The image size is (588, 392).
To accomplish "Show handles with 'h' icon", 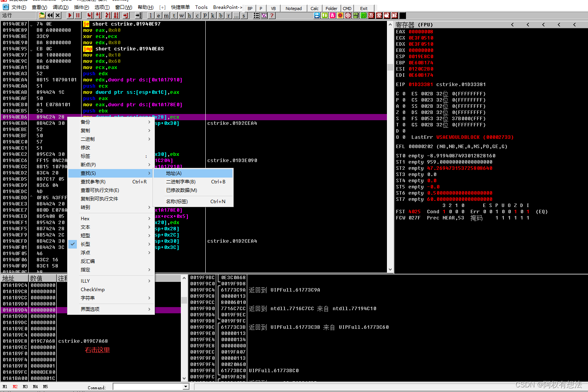I will click(x=189, y=16).
